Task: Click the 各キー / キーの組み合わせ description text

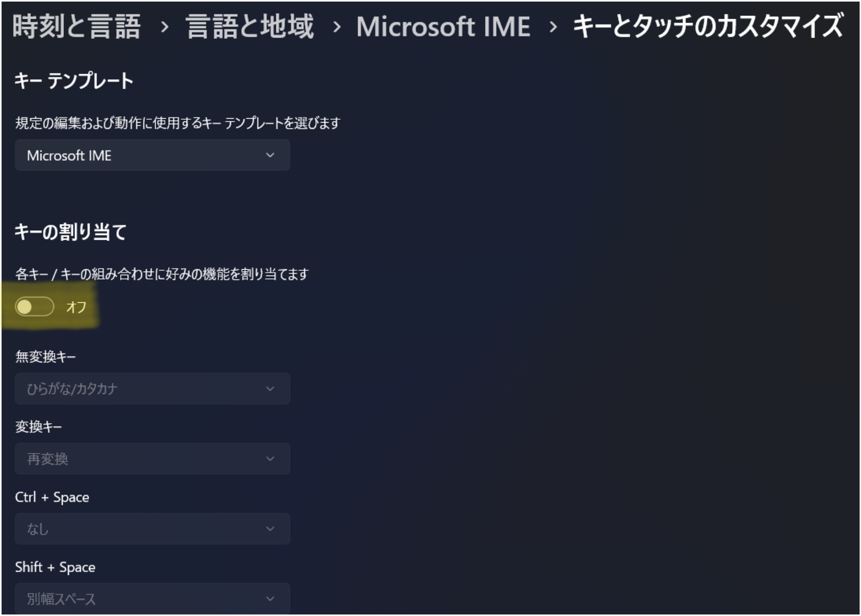Action: tap(162, 274)
